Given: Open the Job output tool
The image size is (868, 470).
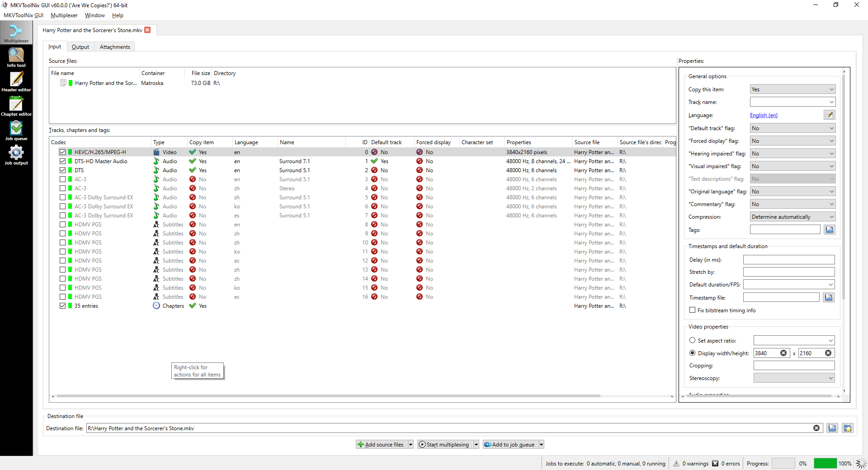Looking at the screenshot, I should 16,155.
